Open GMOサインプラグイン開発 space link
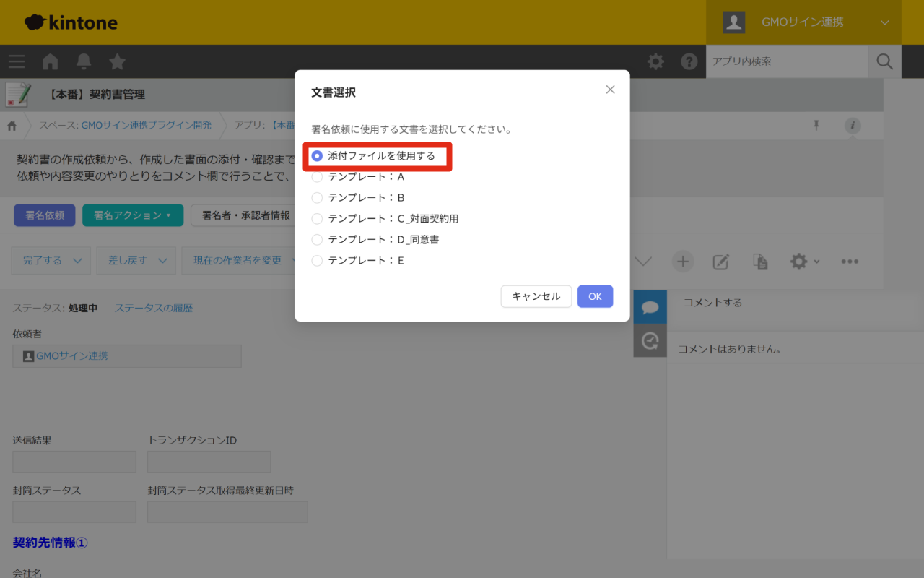This screenshot has height=578, width=924. pyautogui.click(x=147, y=125)
